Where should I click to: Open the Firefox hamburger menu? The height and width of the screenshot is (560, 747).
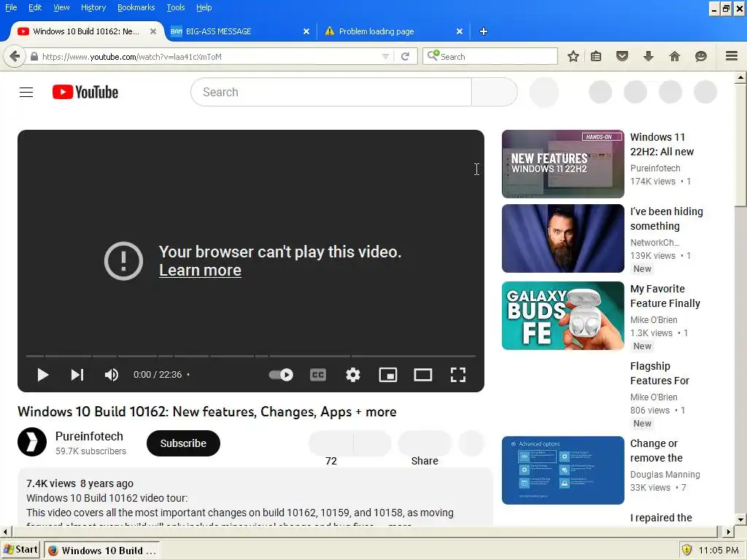(732, 56)
